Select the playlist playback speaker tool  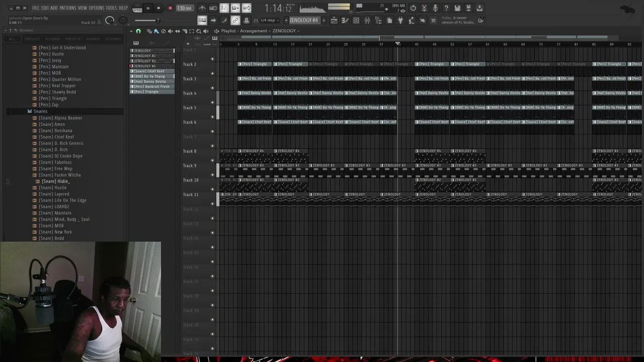[x=206, y=31]
